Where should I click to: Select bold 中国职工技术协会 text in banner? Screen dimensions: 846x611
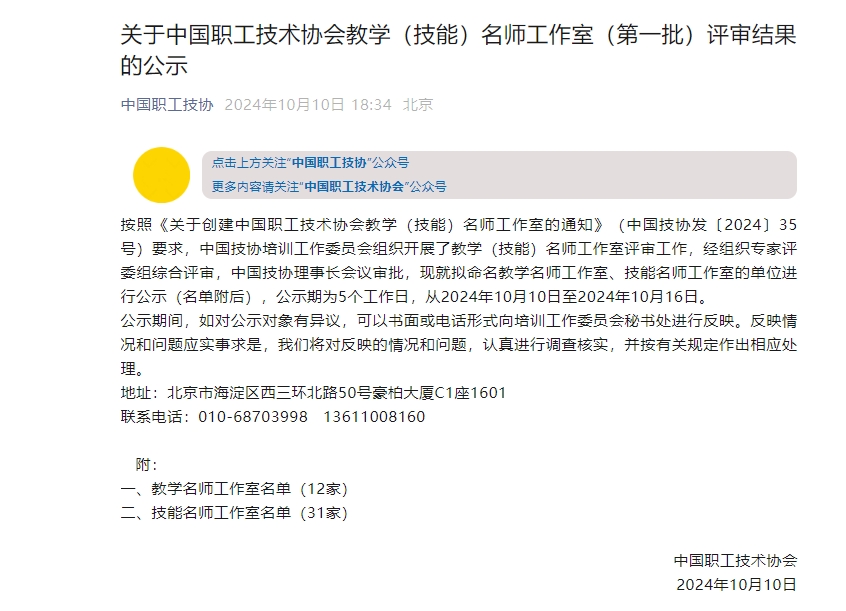354,187
